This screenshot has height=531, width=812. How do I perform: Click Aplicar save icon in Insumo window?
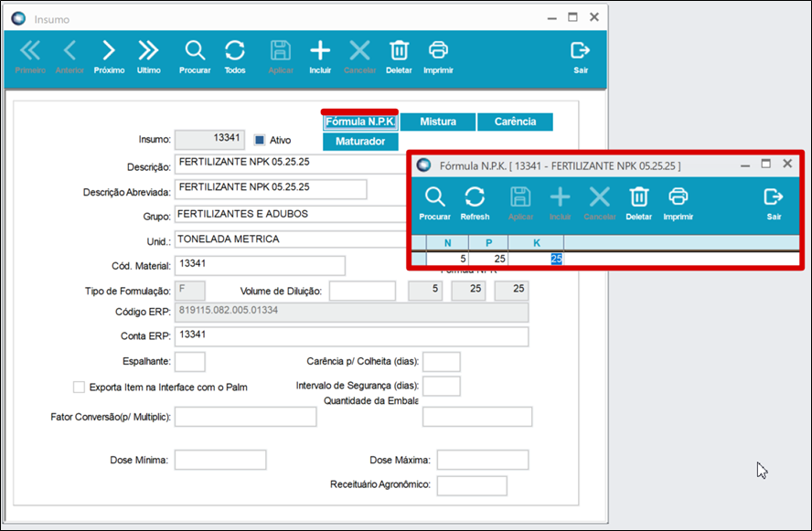click(x=281, y=57)
